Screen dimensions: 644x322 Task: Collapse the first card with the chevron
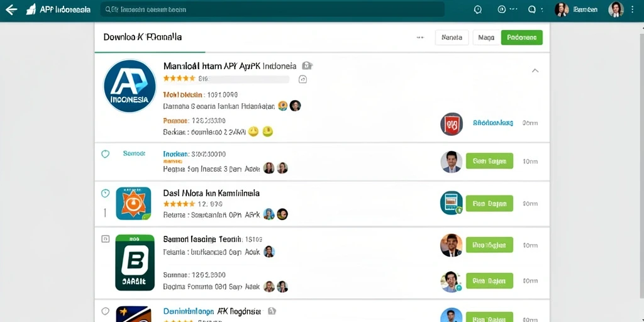535,70
